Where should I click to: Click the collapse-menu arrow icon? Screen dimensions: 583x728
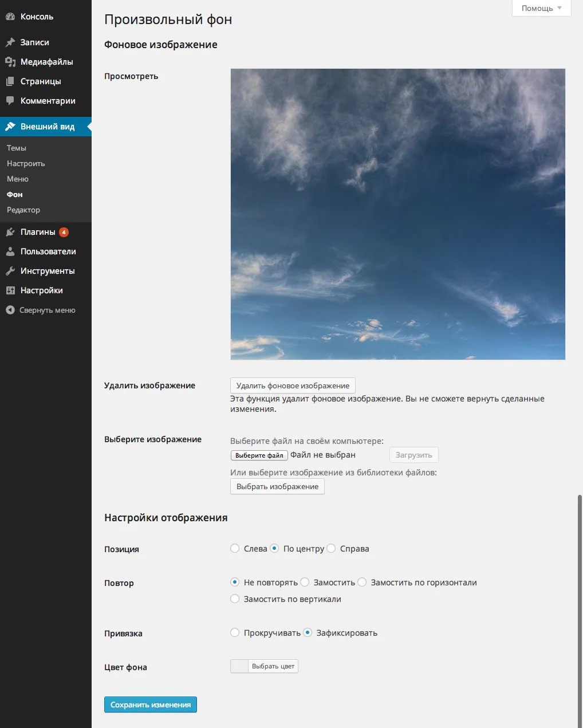point(10,310)
